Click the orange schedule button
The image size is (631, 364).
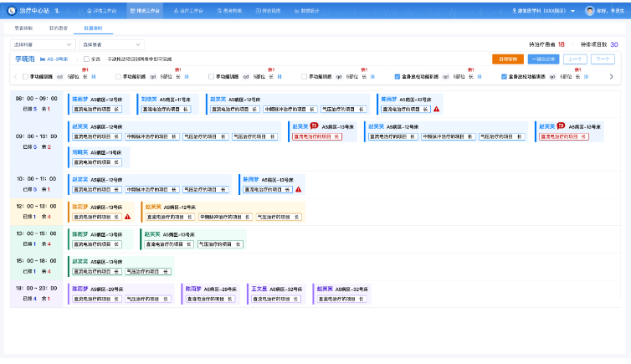(x=508, y=59)
